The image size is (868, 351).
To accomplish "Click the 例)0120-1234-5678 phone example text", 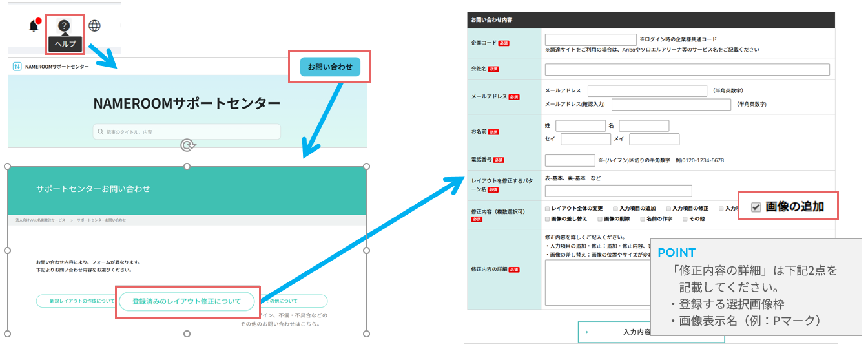I will 699,160.
